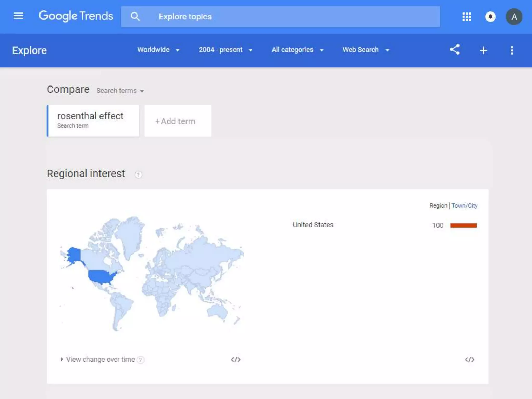The height and width of the screenshot is (399, 532).
Task: Open the hamburger navigation menu
Action: [x=18, y=16]
